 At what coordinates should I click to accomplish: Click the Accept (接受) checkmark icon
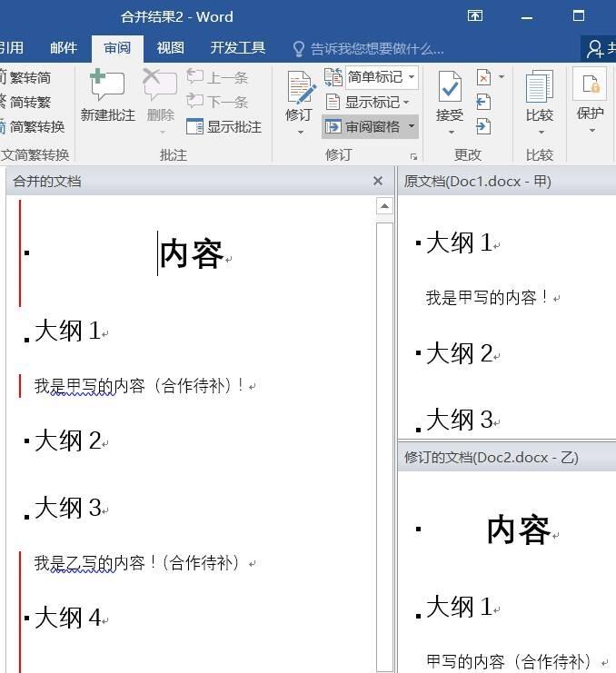tap(450, 87)
